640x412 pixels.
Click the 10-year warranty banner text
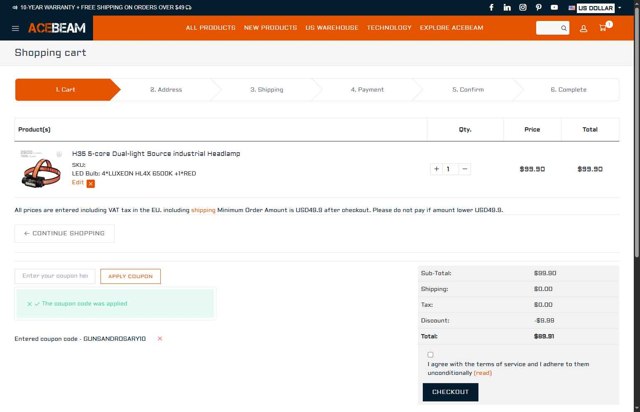tap(102, 7)
